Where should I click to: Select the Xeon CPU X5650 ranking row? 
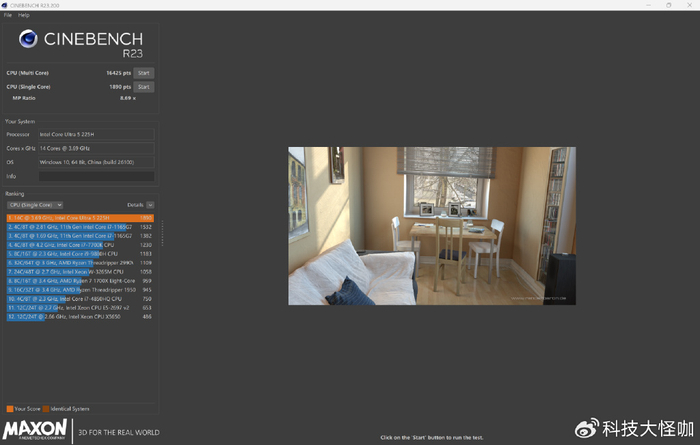(x=80, y=316)
